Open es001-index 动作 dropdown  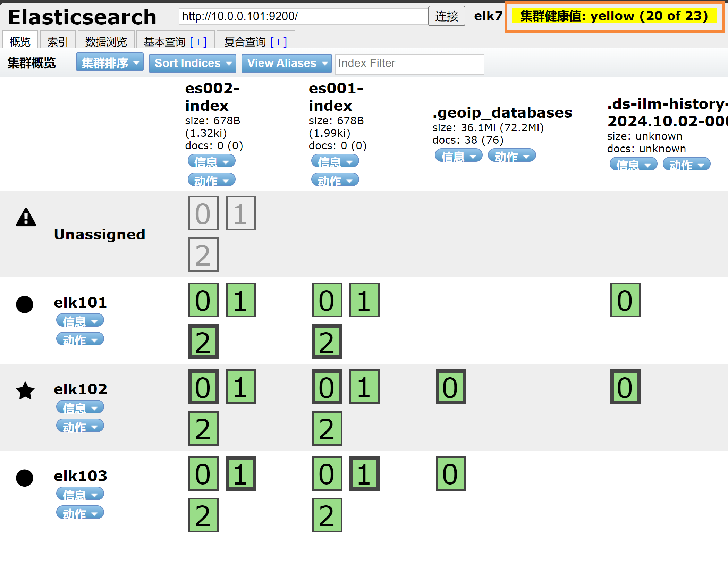click(335, 180)
